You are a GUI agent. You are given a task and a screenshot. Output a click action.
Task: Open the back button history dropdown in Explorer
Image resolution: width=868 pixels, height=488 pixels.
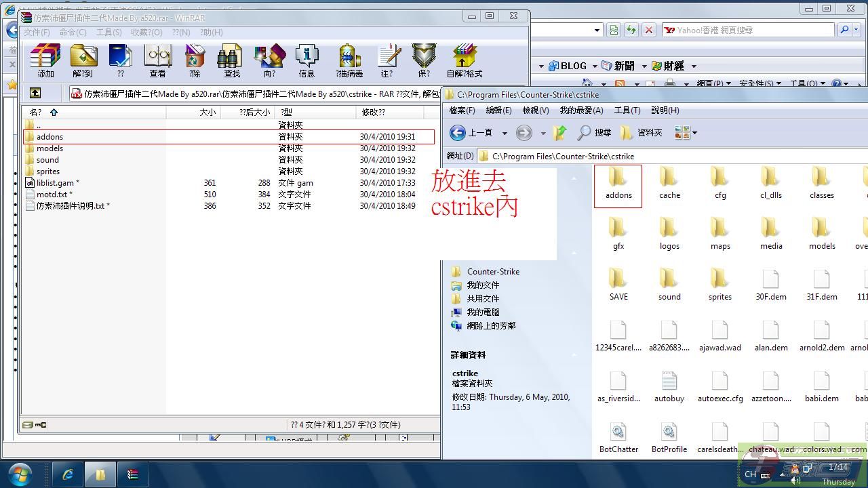(505, 134)
